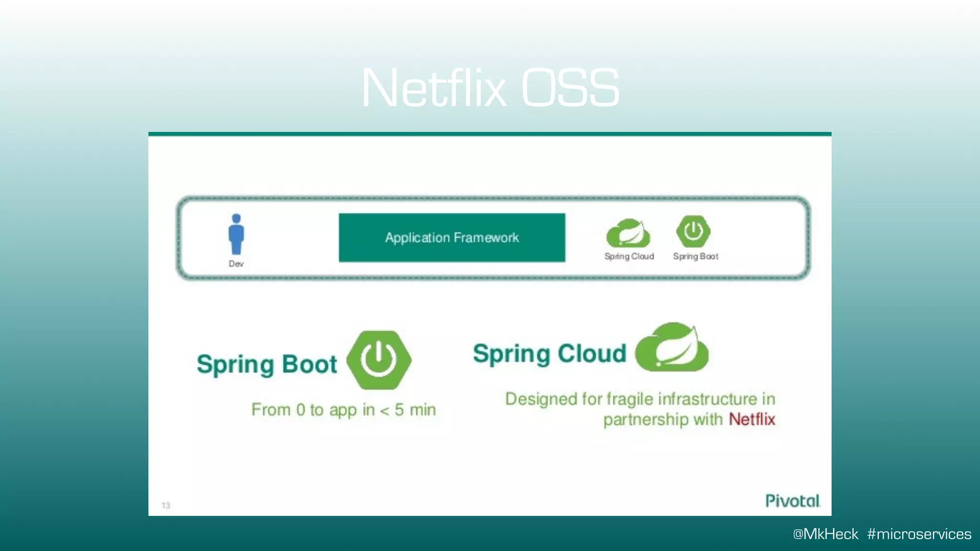Click the slide number 13
Image resolution: width=980 pixels, height=551 pixels.
(166, 506)
